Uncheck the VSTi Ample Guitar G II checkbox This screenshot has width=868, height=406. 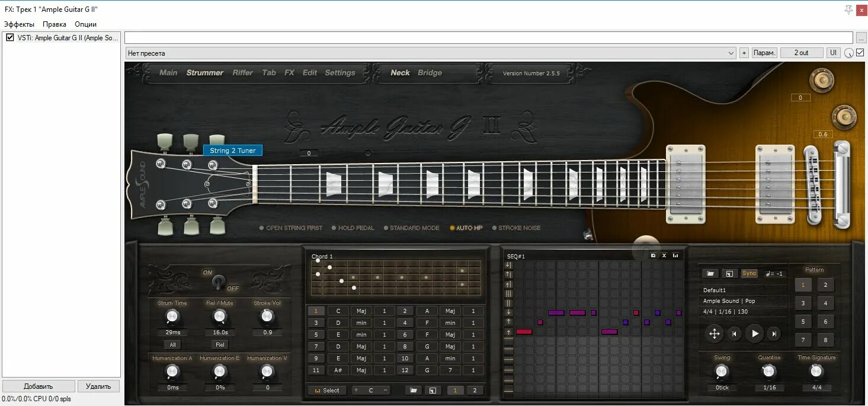point(10,38)
